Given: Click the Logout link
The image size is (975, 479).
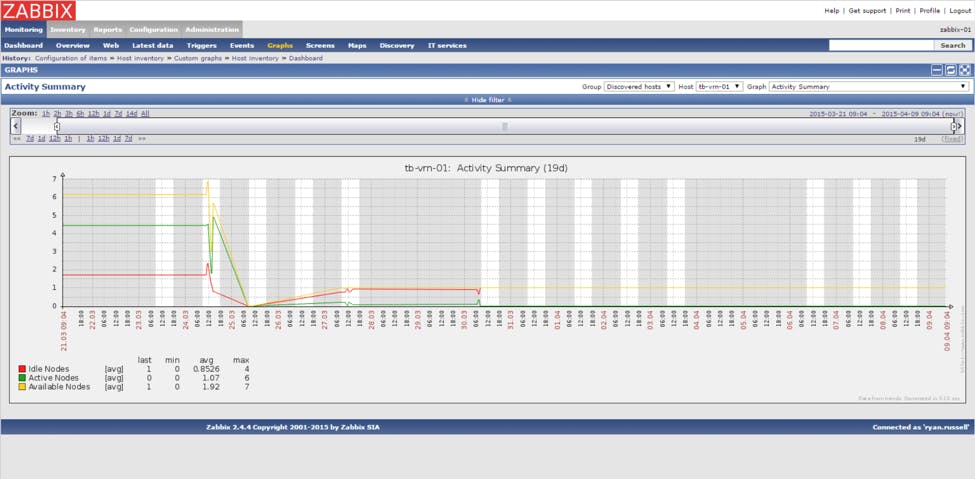Looking at the screenshot, I should pos(960,11).
